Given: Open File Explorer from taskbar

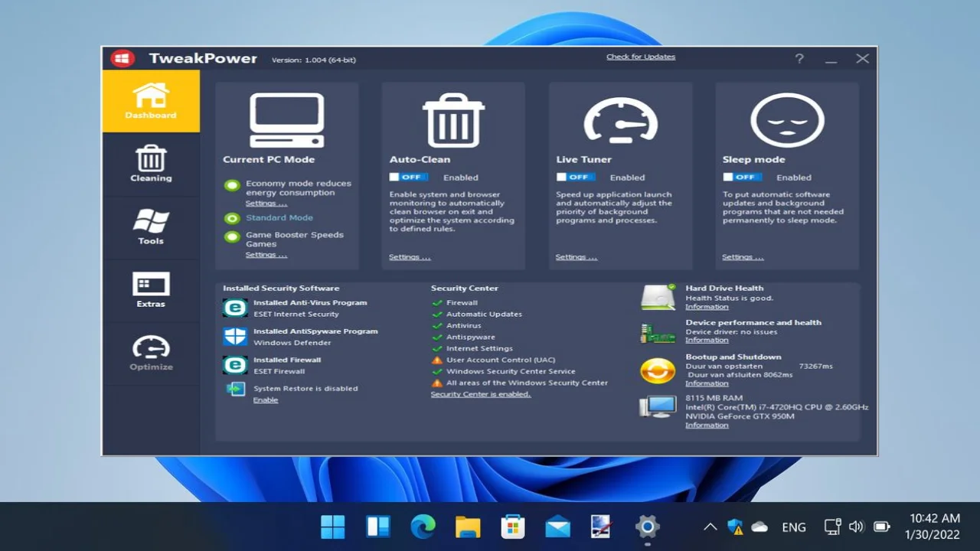Looking at the screenshot, I should (x=468, y=527).
